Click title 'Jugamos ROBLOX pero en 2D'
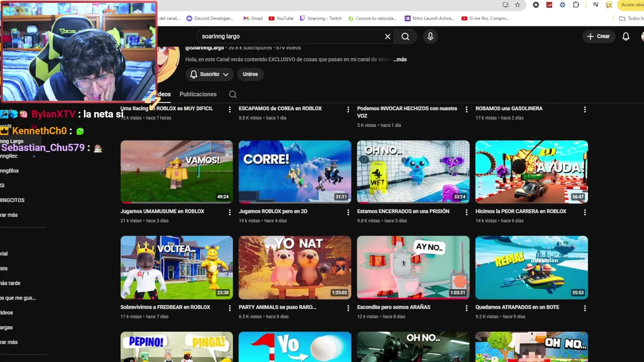This screenshot has width=644, height=362. point(273,211)
